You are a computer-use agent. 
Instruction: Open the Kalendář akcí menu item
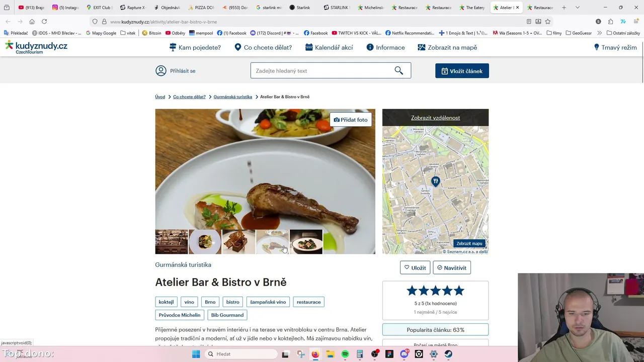tap(329, 47)
